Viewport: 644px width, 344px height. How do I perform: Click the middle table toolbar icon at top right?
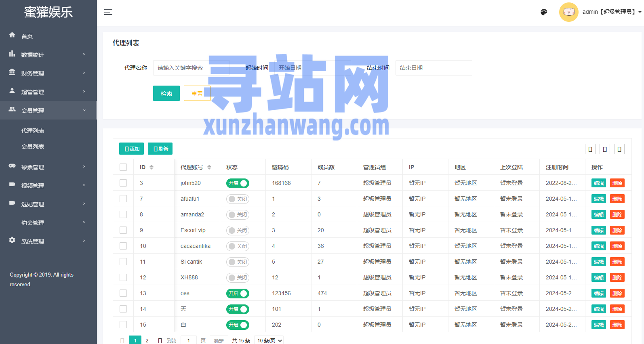tap(605, 149)
